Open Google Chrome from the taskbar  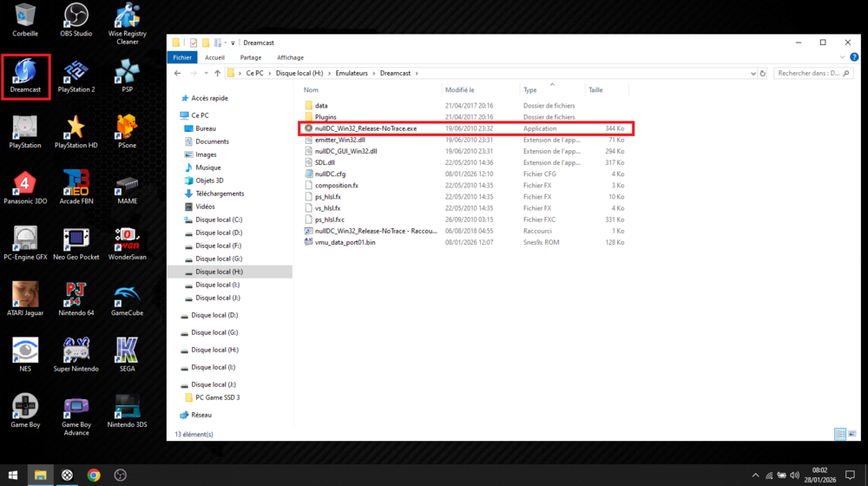tap(94, 475)
